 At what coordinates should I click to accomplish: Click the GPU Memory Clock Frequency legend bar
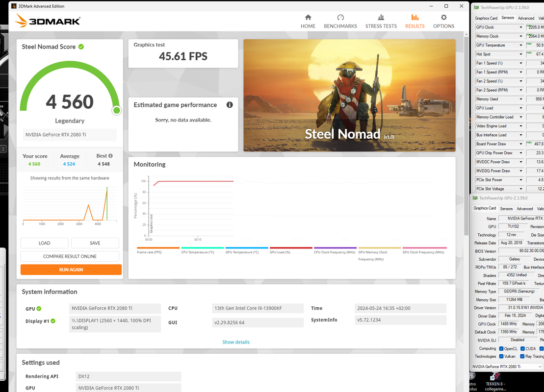(x=380, y=248)
